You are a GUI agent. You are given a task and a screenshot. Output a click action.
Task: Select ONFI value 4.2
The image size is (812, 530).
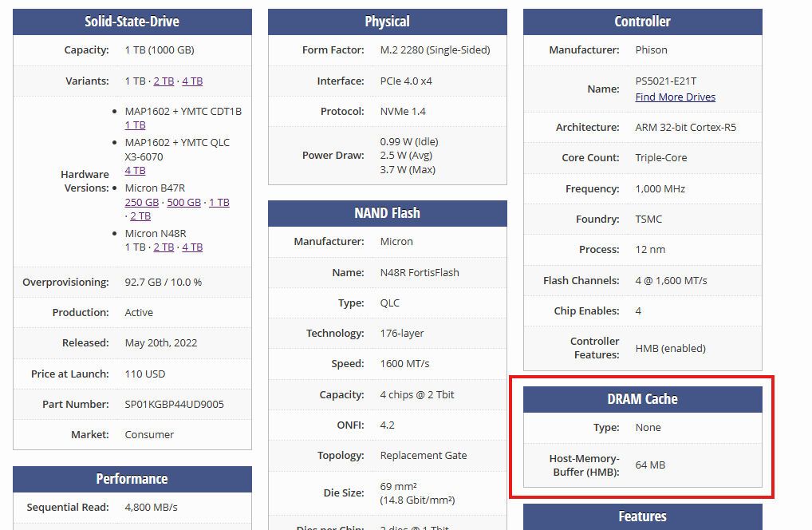click(x=388, y=425)
